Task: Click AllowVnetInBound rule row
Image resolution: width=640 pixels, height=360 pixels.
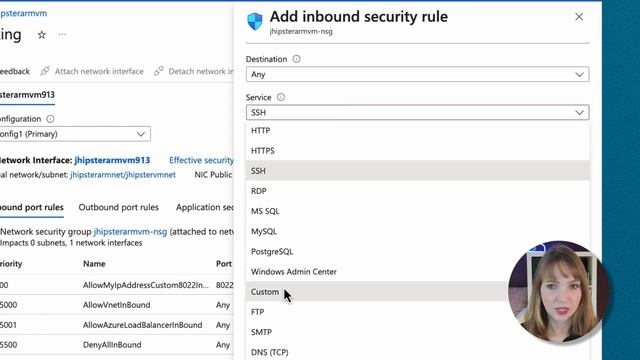Action: (117, 305)
